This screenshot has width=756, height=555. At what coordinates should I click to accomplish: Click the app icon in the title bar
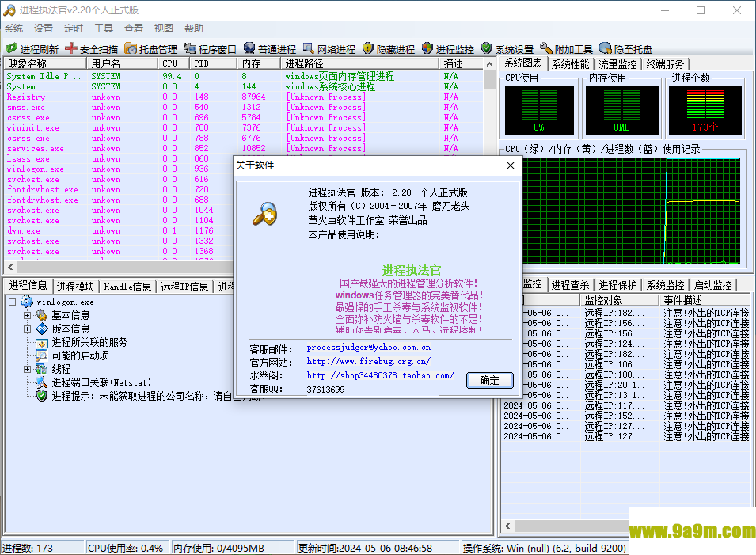pyautogui.click(x=9, y=10)
